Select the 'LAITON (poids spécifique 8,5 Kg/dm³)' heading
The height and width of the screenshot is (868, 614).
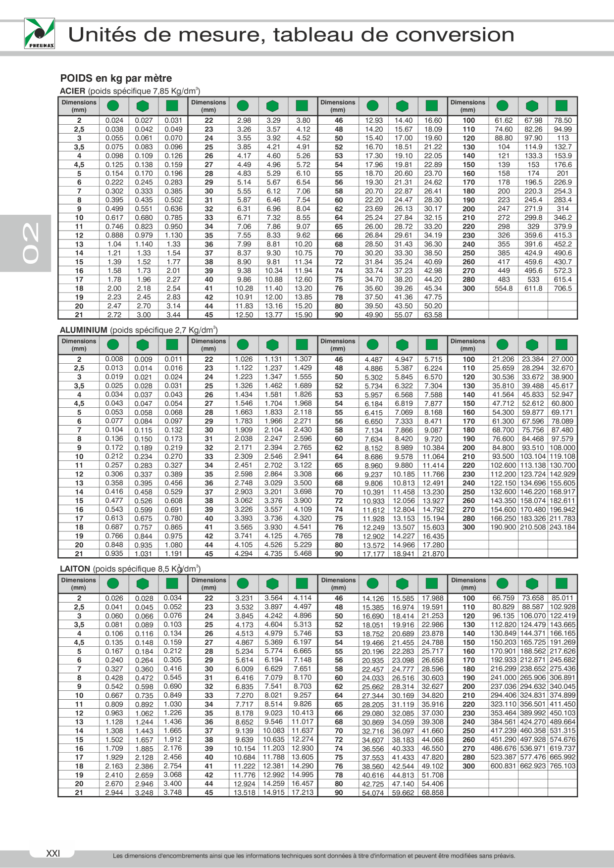tap(130, 569)
